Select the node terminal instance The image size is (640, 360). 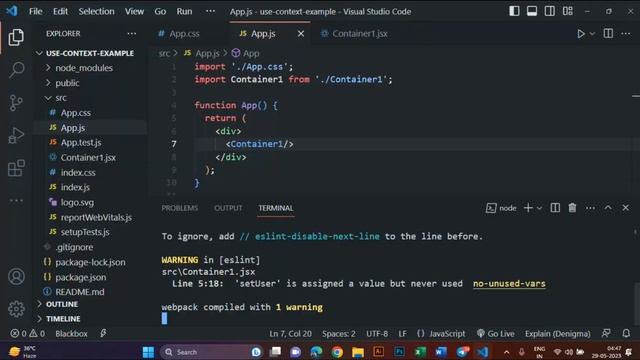(x=501, y=208)
